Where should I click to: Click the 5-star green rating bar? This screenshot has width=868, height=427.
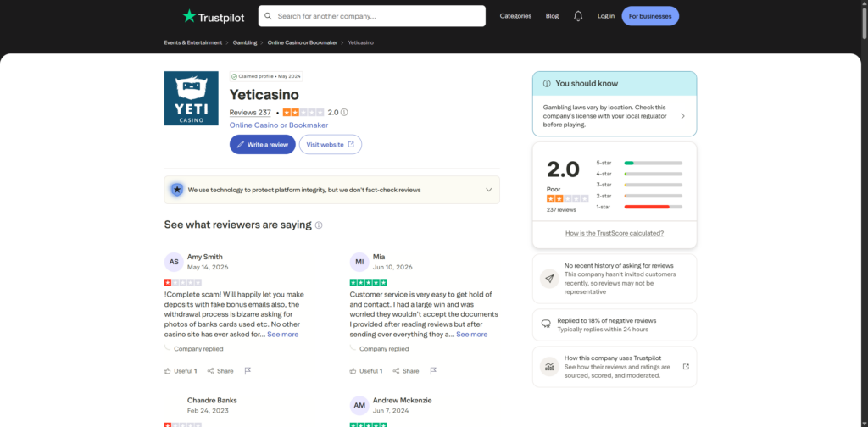[654, 163]
